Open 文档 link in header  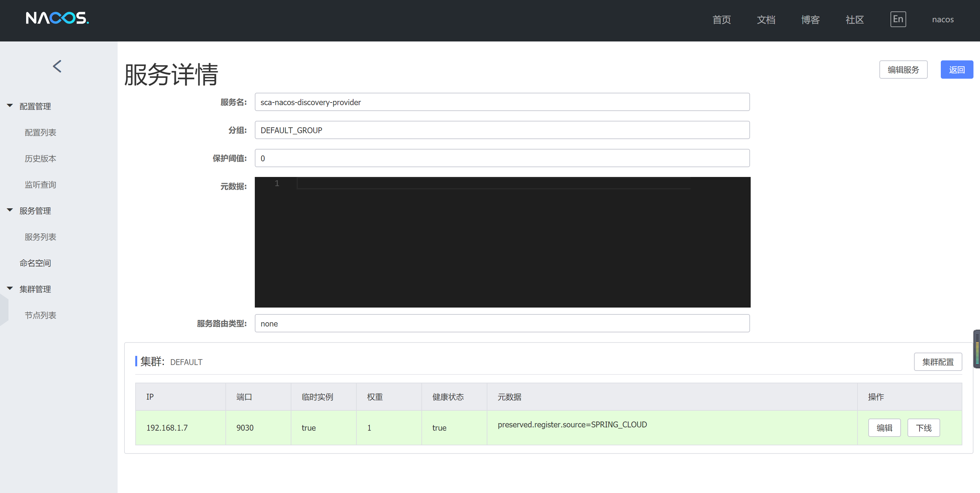coord(765,19)
